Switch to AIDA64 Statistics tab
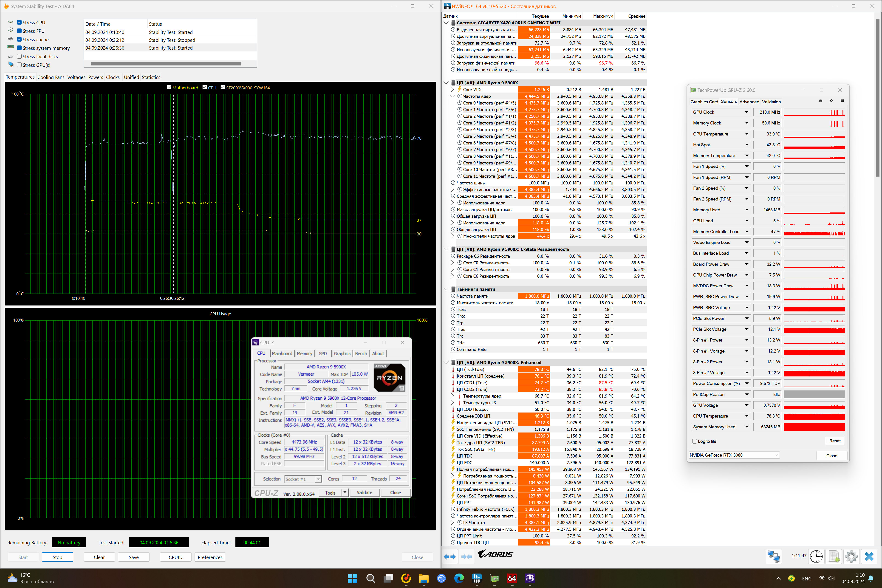The height and width of the screenshot is (588, 882). pos(151,77)
